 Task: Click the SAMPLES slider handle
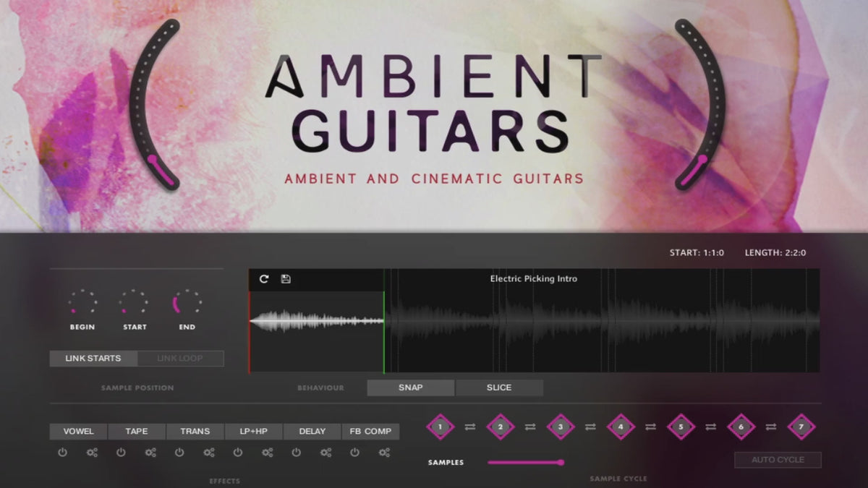[561, 463]
